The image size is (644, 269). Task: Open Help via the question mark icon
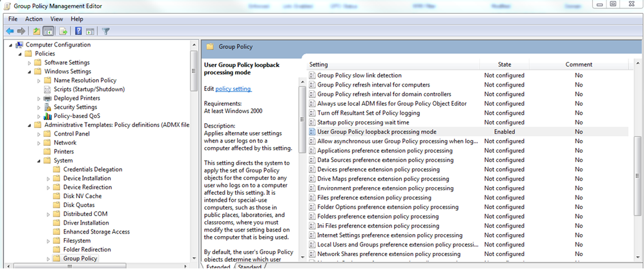pyautogui.click(x=78, y=31)
